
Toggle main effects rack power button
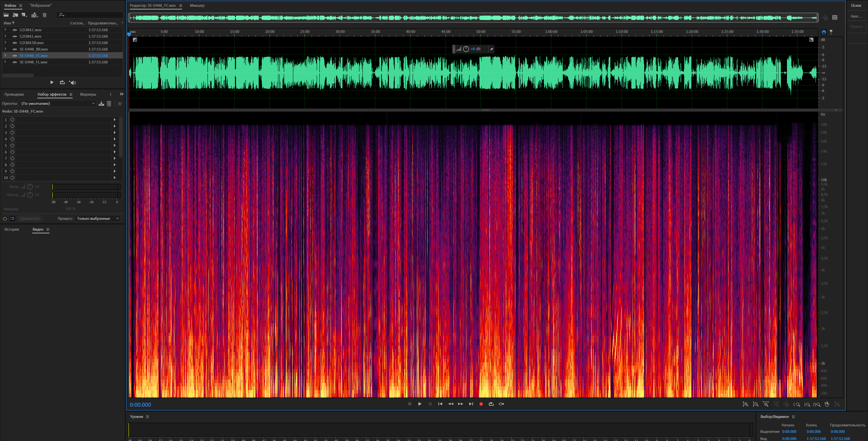(5, 218)
